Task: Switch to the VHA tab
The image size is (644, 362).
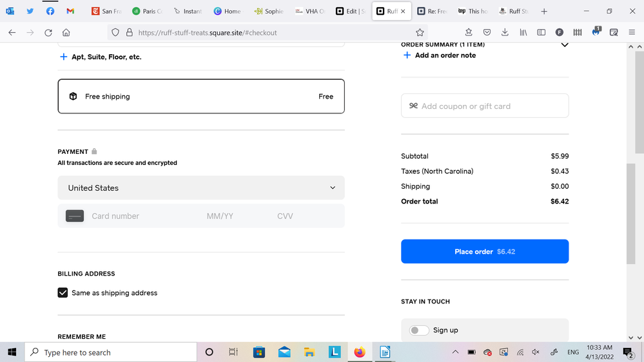Action: (310, 12)
